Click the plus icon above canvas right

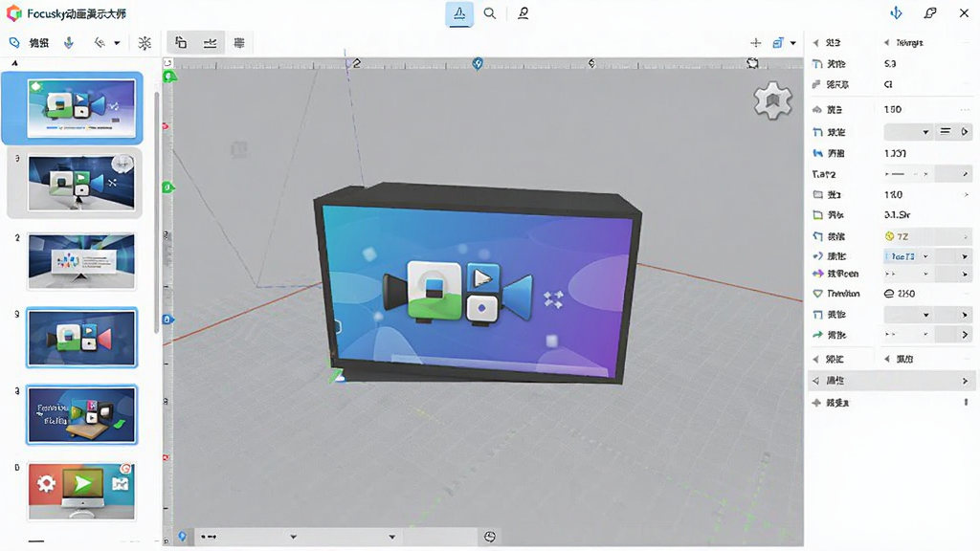(x=756, y=42)
